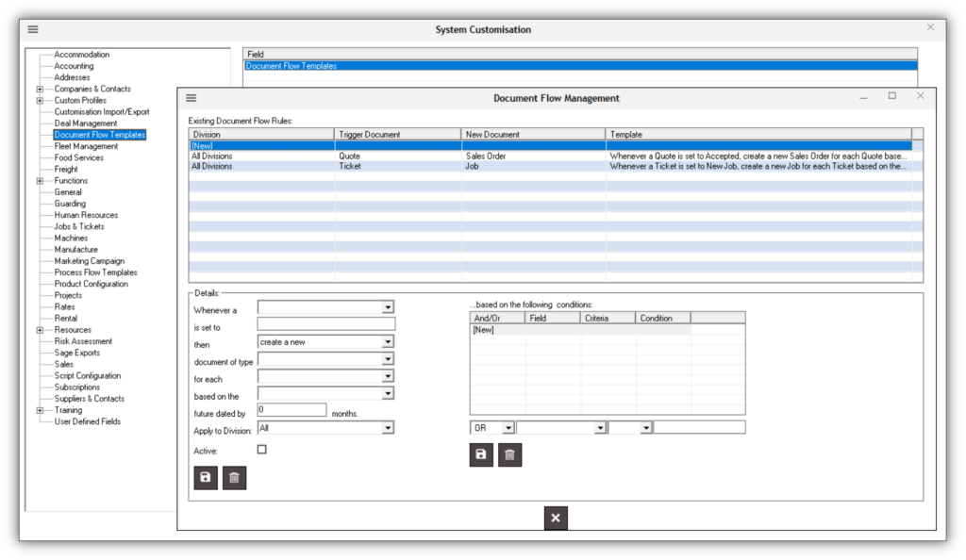The width and height of the screenshot is (966, 560).
Task: Select Document Flow Templates tree item
Action: (100, 135)
